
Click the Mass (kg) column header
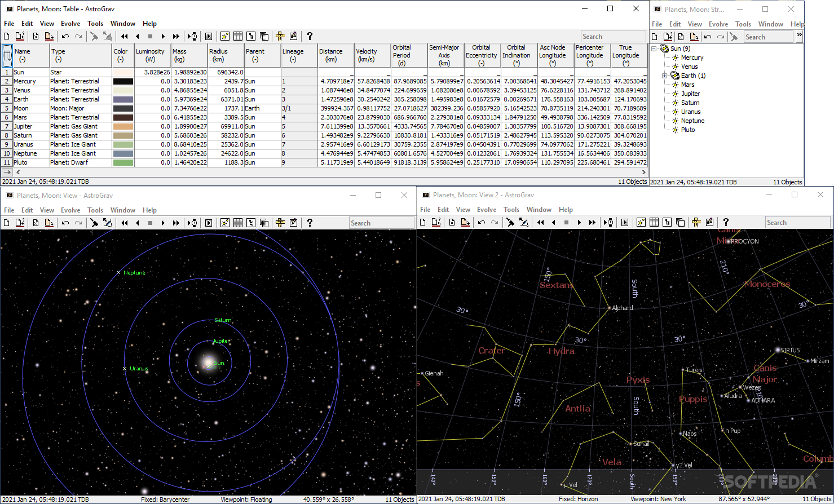(189, 55)
